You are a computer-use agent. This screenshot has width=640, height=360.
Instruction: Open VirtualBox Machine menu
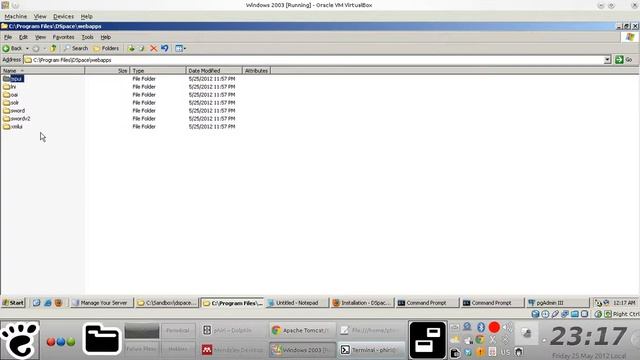16,16
